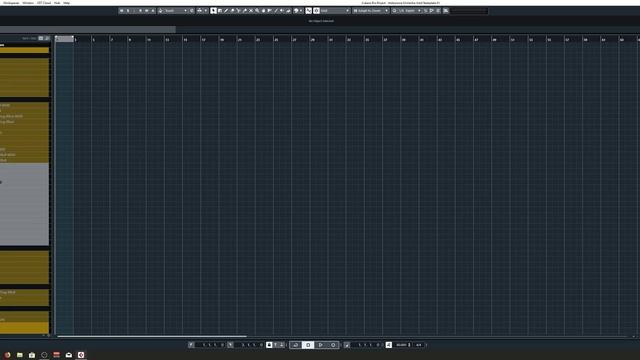
Task: Select the Line tool in toolbar
Action: 276,11
